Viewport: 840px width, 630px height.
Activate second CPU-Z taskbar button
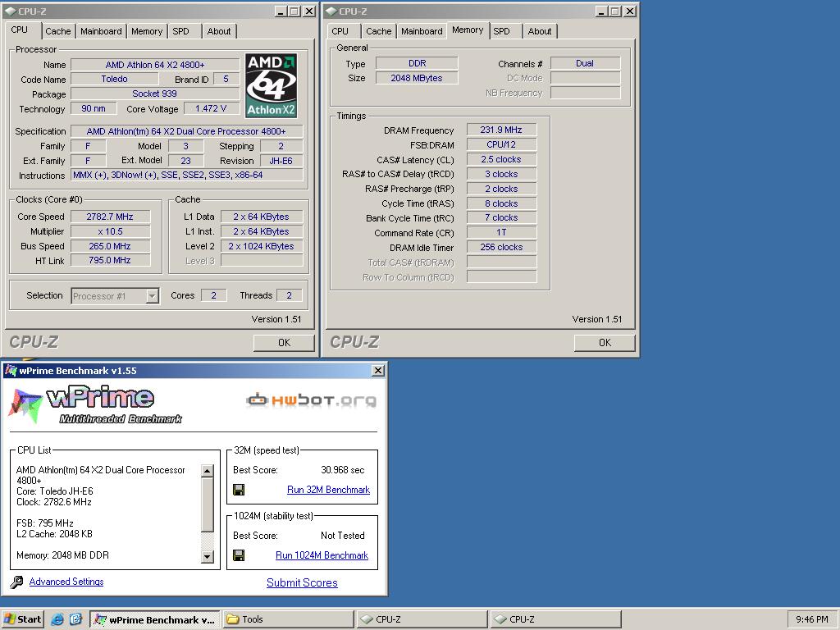555,619
